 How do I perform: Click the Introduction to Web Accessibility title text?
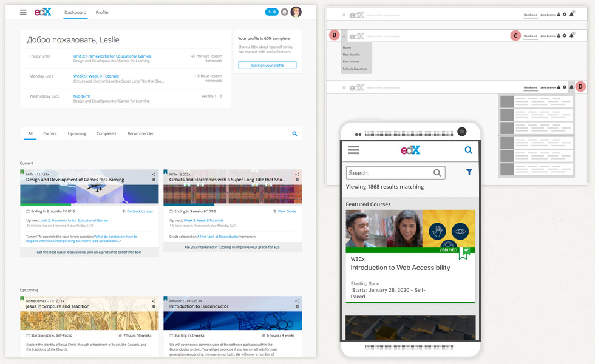pos(400,268)
